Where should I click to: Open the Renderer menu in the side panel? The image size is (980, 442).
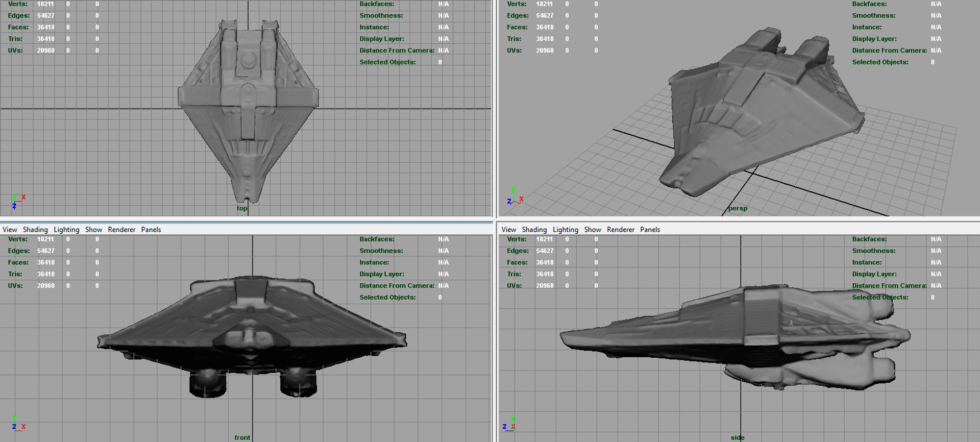click(621, 230)
